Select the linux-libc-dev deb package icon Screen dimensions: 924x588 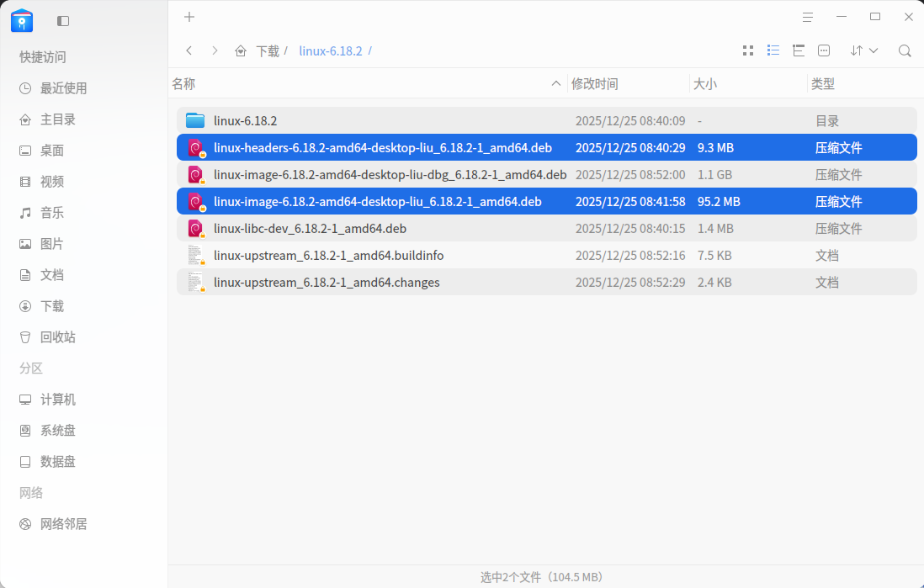coord(195,229)
